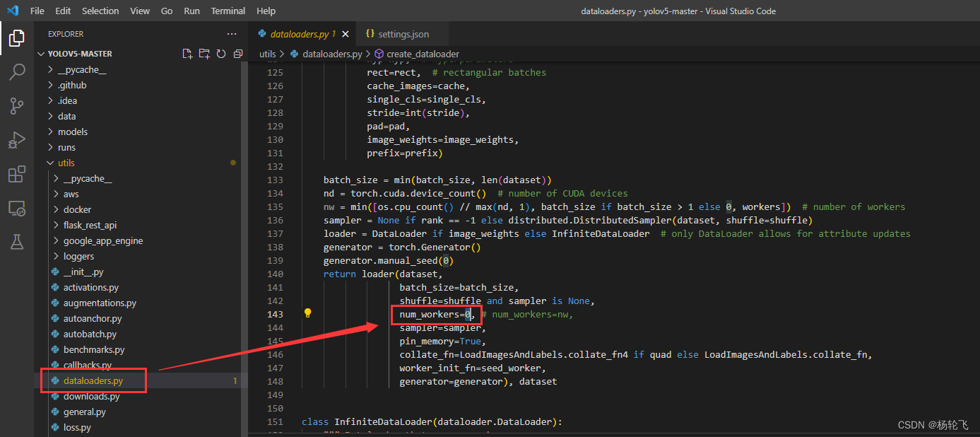The width and height of the screenshot is (980, 437).
Task: Open the Run menu
Action: 191,11
